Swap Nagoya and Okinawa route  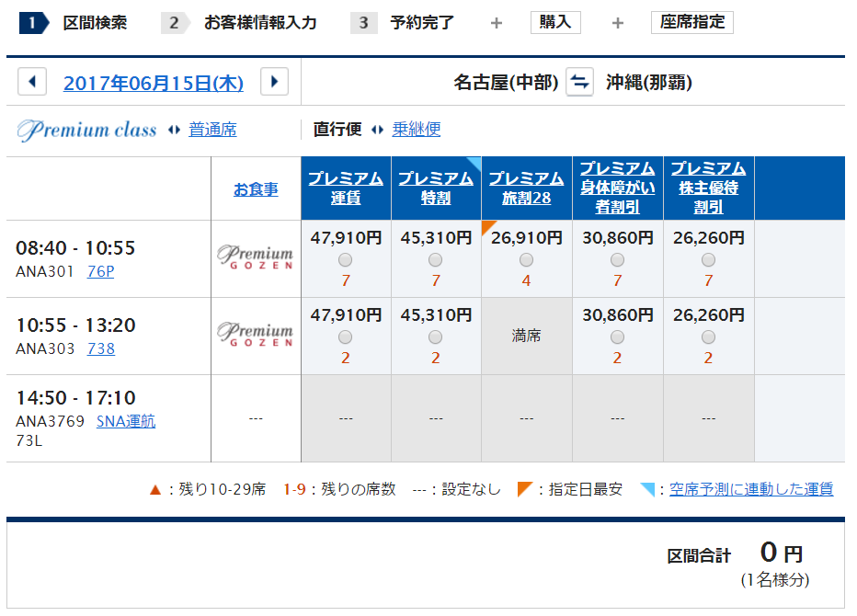[x=579, y=82]
